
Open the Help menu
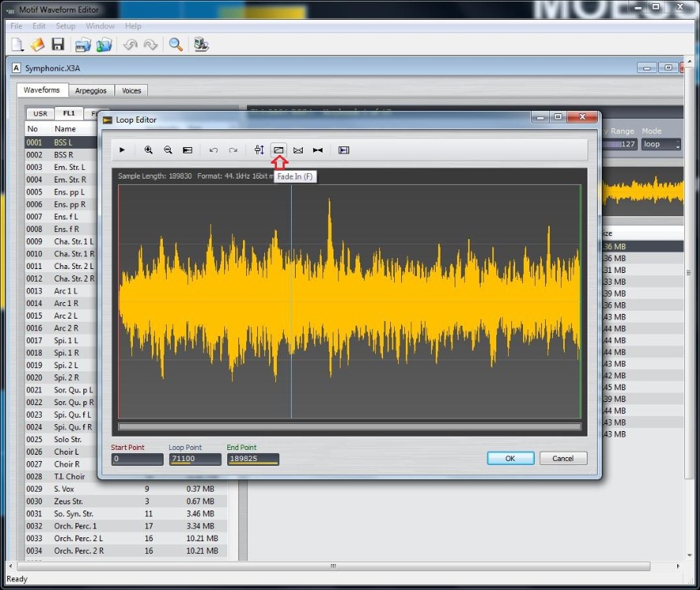pyautogui.click(x=133, y=26)
